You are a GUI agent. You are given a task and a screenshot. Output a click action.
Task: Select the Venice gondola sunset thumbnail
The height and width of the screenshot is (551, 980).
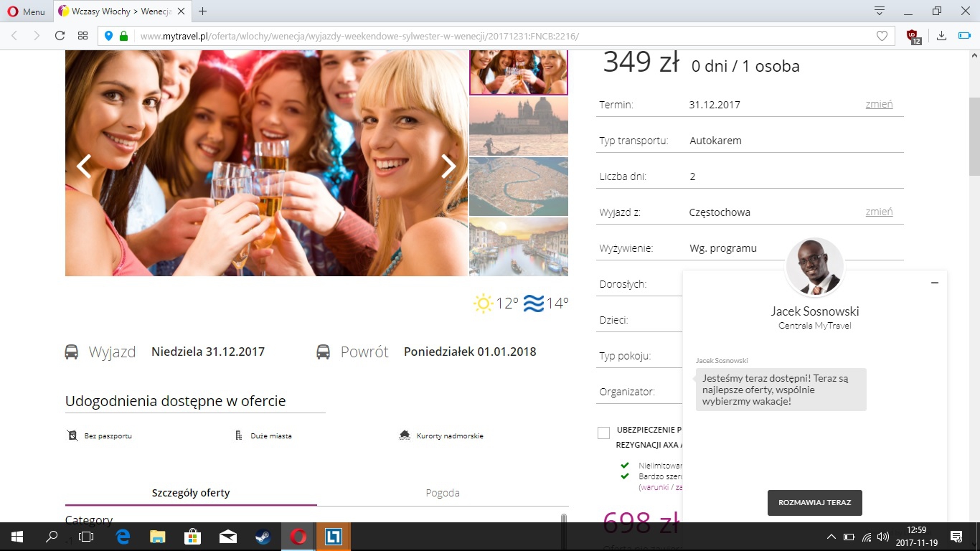(x=519, y=126)
